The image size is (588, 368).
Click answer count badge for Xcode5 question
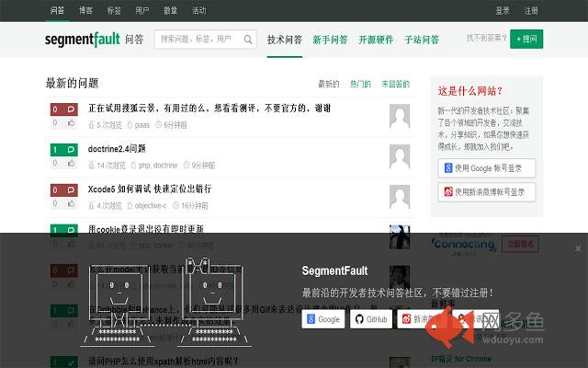[64, 190]
